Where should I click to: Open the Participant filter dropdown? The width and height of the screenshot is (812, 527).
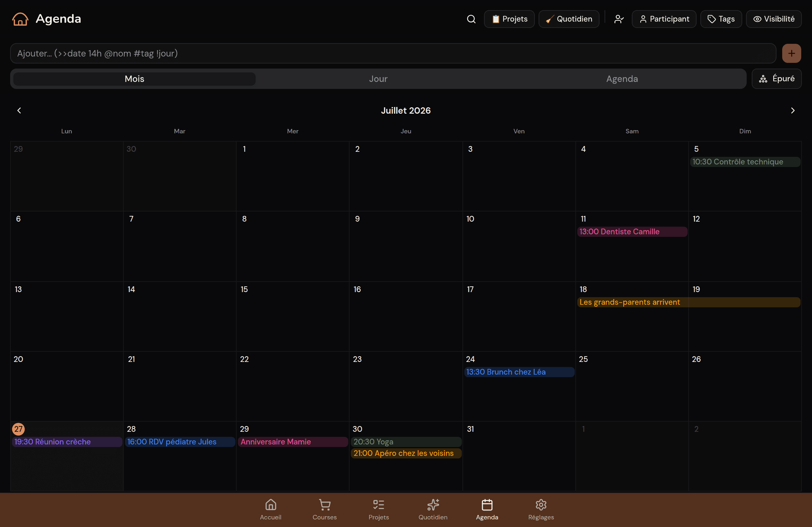(664, 19)
